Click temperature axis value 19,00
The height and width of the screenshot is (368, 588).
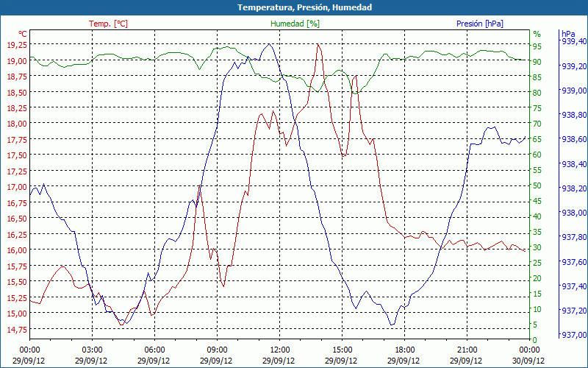tap(17, 60)
